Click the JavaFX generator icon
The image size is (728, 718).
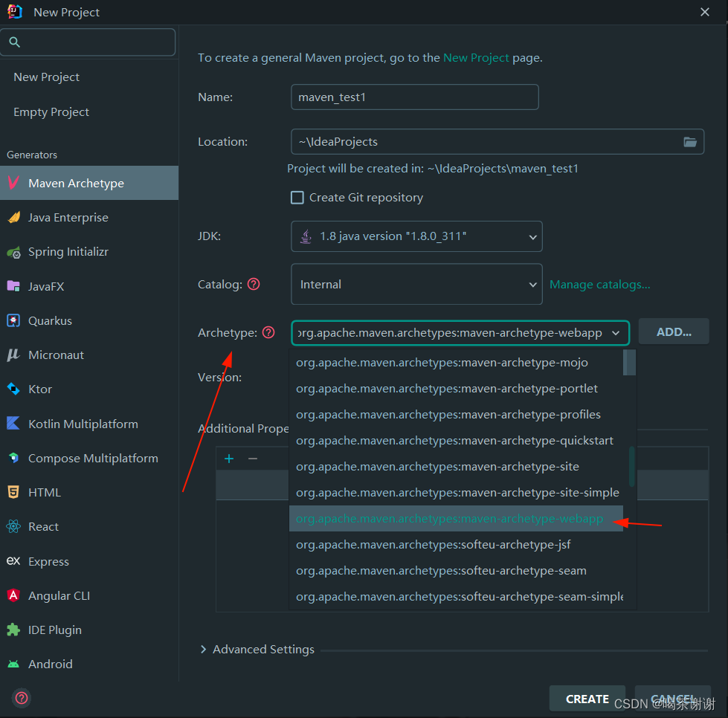[x=13, y=286]
